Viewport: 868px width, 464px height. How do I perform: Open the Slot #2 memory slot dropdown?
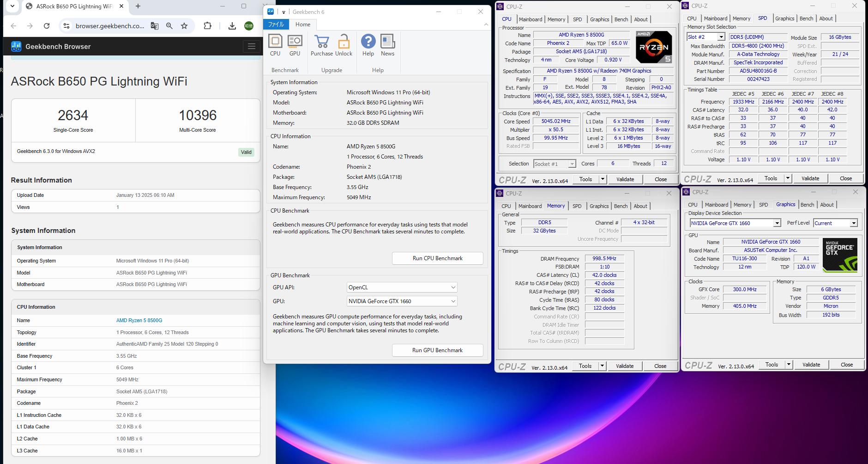706,37
